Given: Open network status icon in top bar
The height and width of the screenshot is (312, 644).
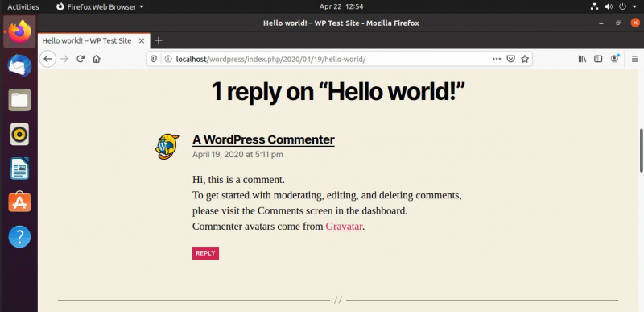Looking at the screenshot, I should click(594, 6).
